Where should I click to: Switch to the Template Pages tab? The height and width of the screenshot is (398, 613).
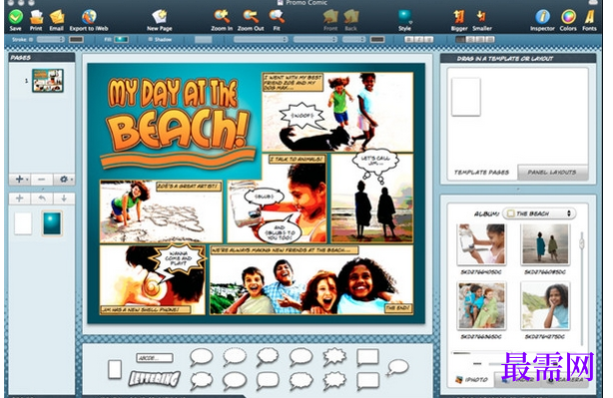(482, 172)
